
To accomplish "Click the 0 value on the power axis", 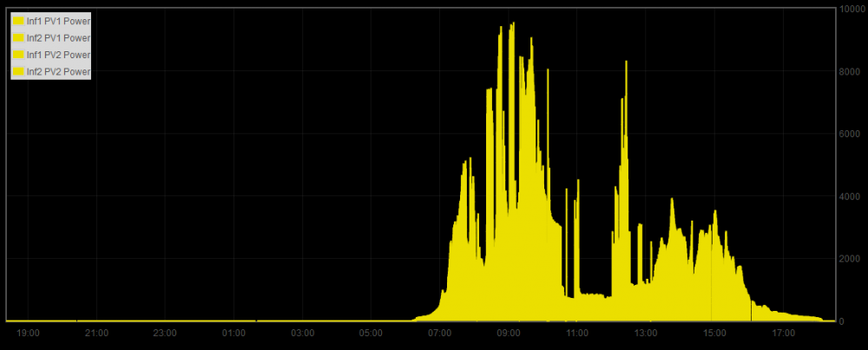I will (841, 321).
